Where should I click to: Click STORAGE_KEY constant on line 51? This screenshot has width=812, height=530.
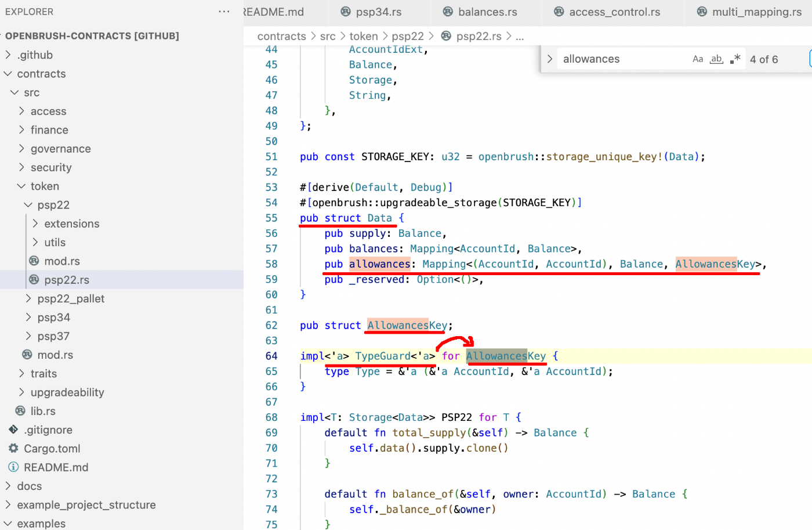pyautogui.click(x=394, y=157)
